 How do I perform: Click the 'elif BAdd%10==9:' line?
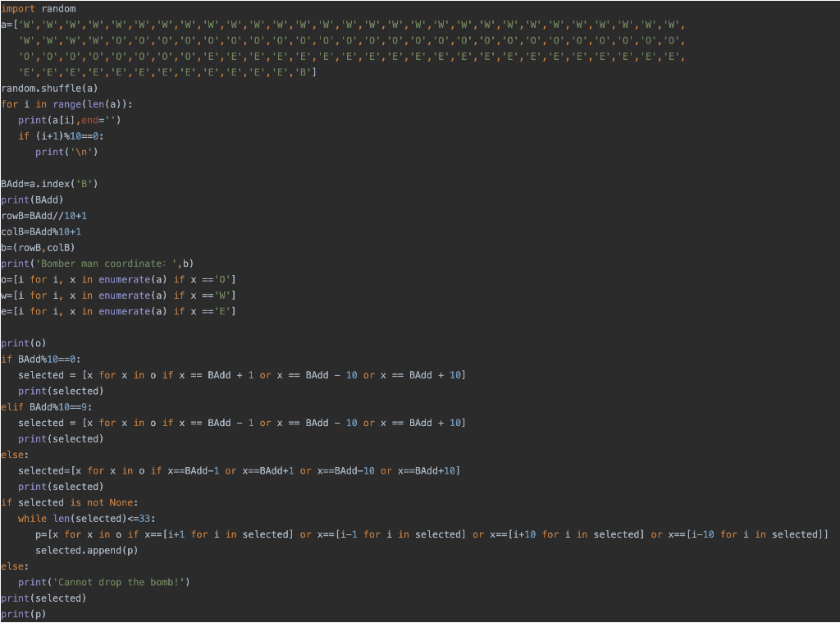tap(47, 406)
